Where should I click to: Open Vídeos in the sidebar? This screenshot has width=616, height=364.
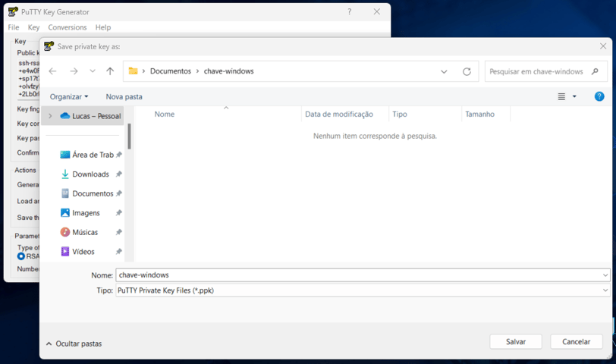tap(77, 251)
